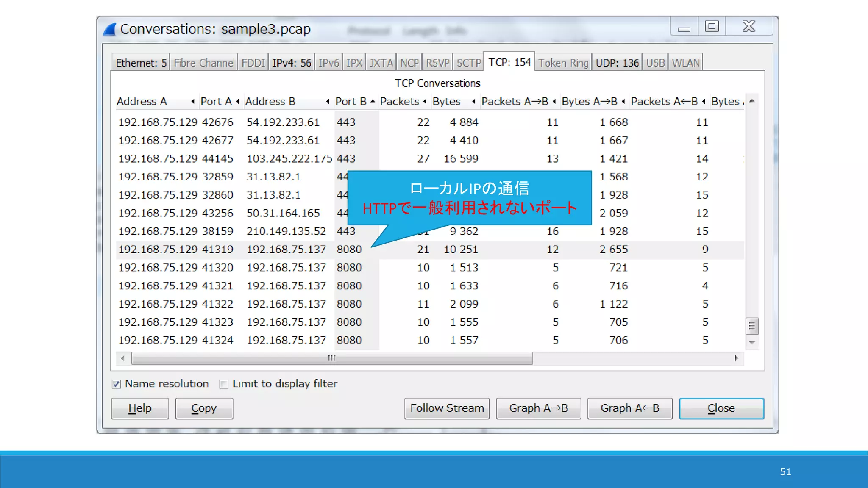Select the IPX tab
Screen dimensions: 868x488
pyautogui.click(x=354, y=63)
